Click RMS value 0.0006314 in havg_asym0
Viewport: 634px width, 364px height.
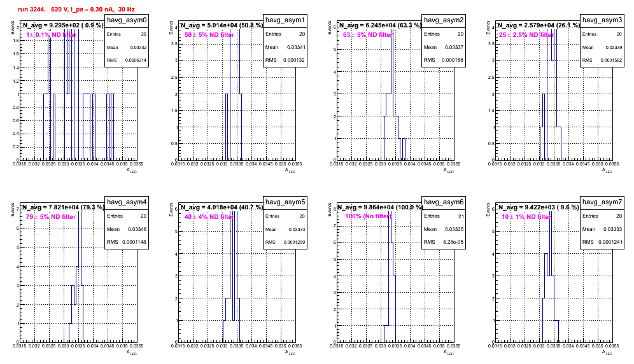[x=136, y=60]
